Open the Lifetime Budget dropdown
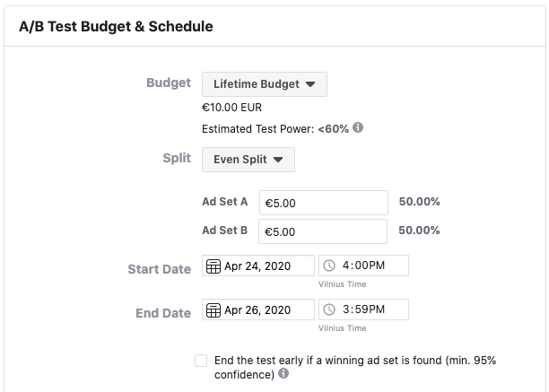This screenshot has width=549, height=392. point(265,84)
